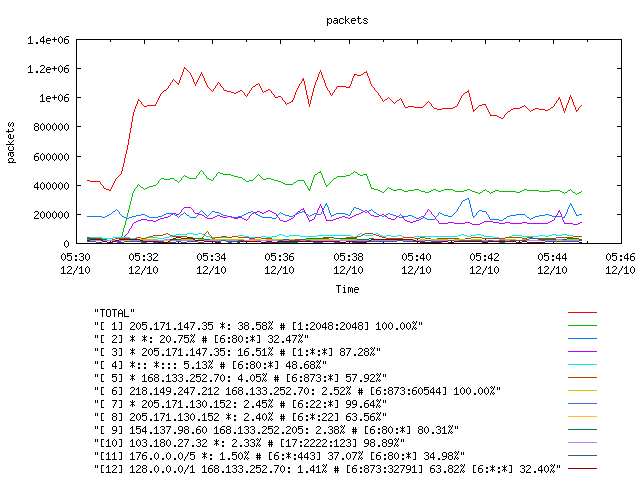Click the 1.2e+06 y-axis tick label

tap(48, 69)
